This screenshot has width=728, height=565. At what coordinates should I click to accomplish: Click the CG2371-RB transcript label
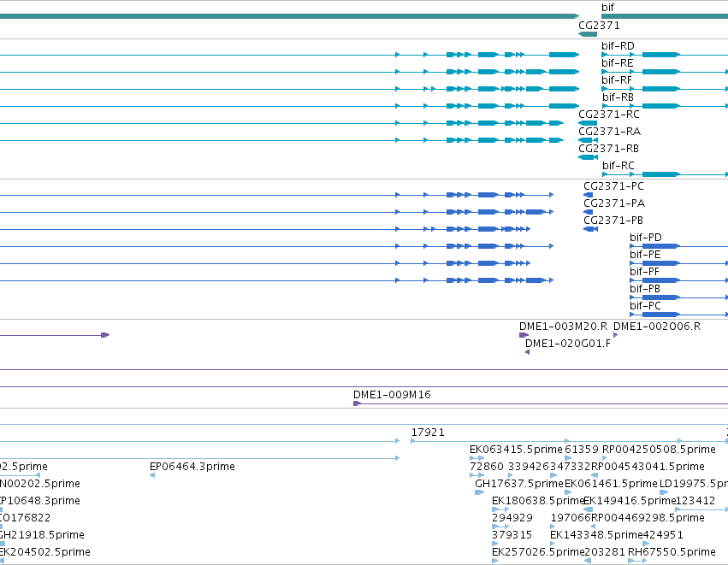coord(609,149)
